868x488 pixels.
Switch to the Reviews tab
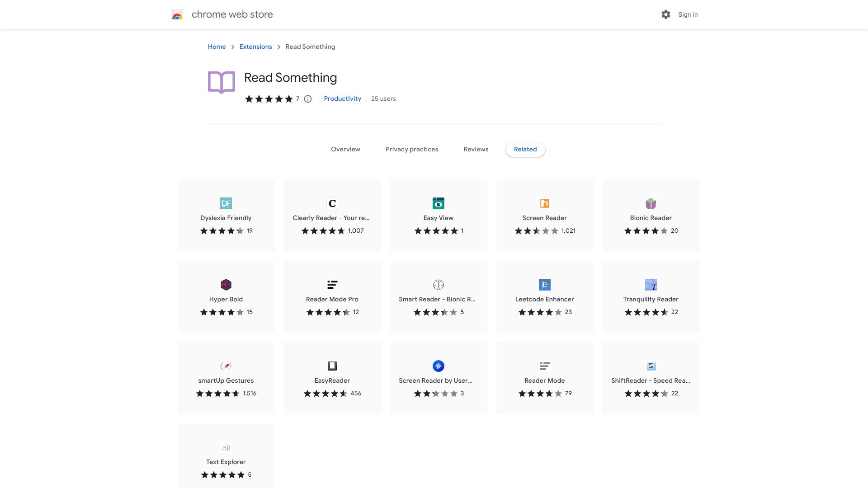[x=476, y=149]
